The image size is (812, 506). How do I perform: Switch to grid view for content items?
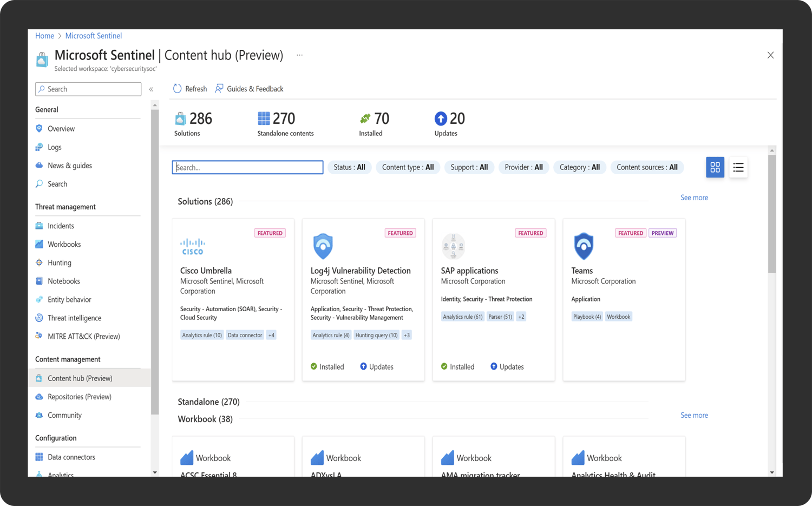tap(715, 167)
